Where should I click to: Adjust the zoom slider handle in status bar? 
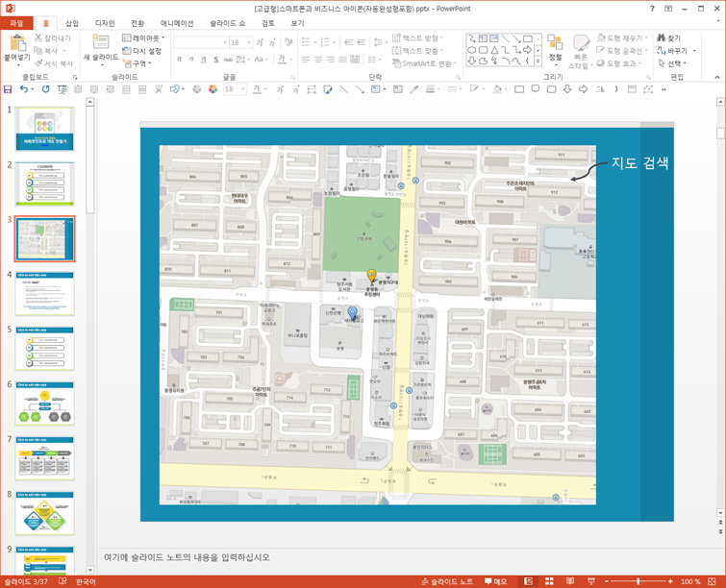(x=638, y=581)
